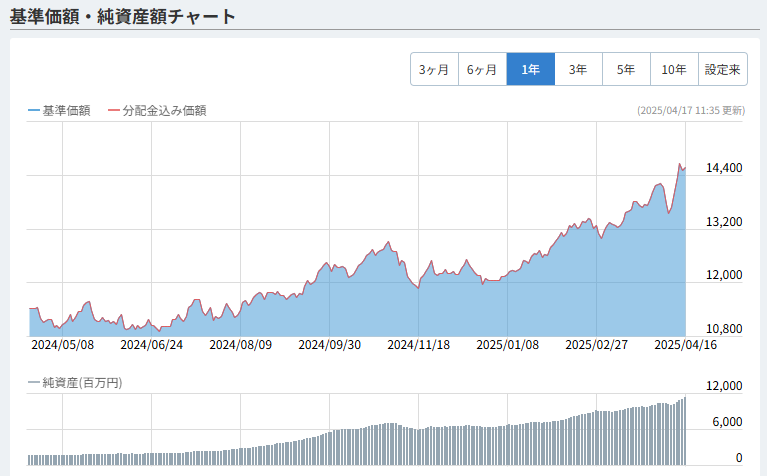Select the 設定来 since-inception tab
The height and width of the screenshot is (476, 767).
click(722, 69)
